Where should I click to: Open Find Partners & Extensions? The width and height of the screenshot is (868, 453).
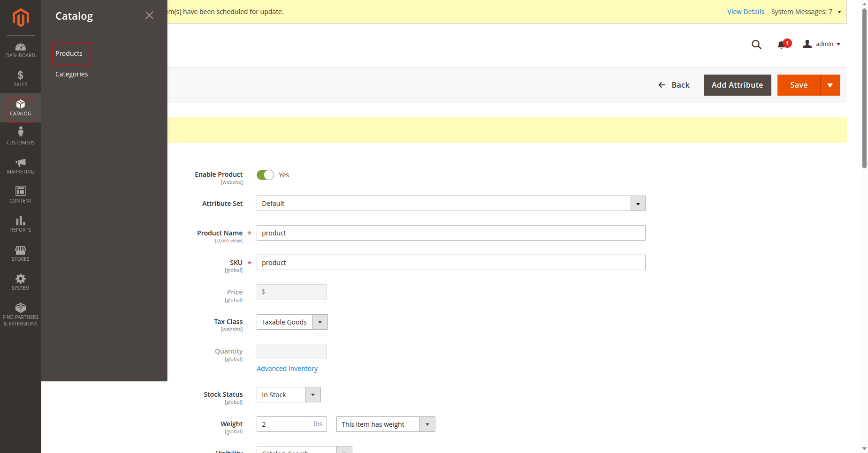[21, 314]
